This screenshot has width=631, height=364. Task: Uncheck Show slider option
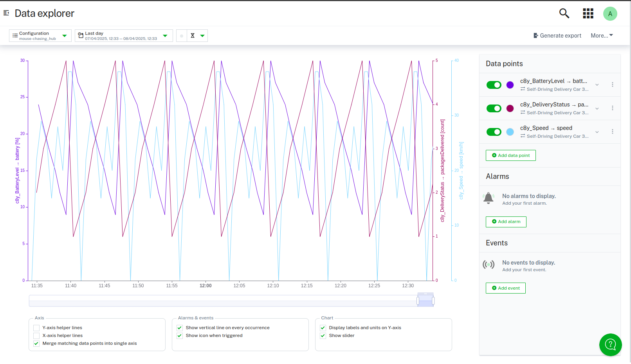coord(323,336)
